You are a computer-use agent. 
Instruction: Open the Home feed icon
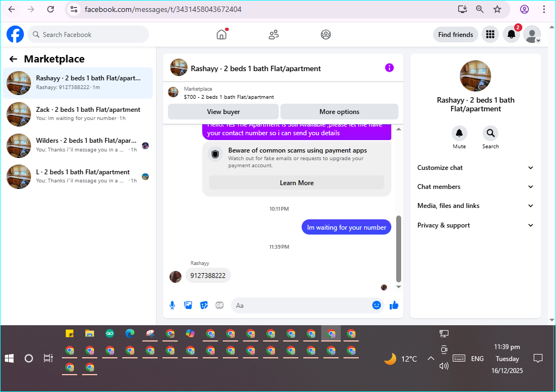[x=222, y=34]
